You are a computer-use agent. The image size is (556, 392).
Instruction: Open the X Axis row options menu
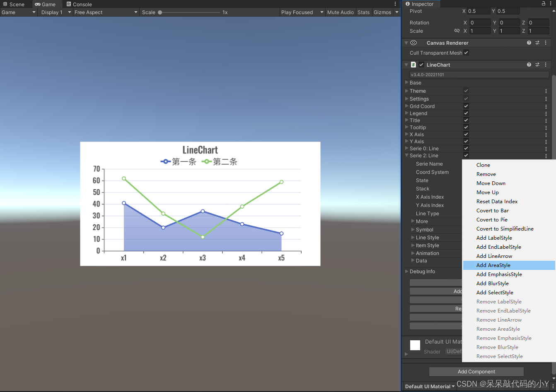tap(546, 135)
